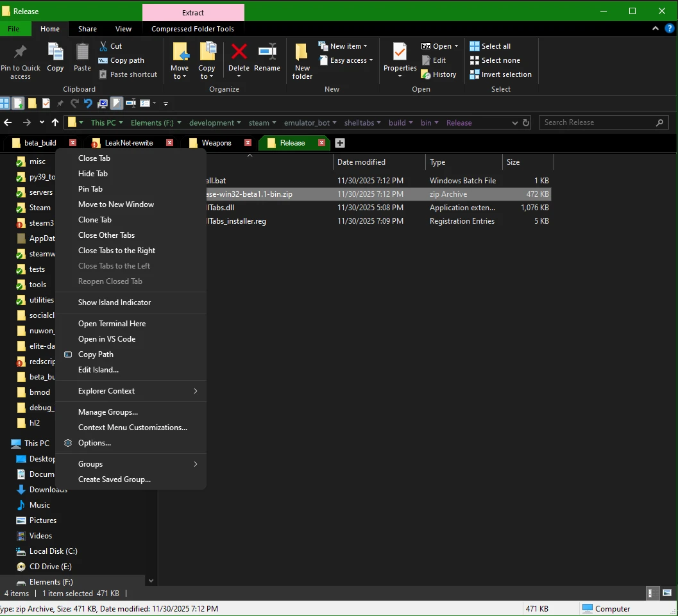
Task: Switch to the large icons view button
Action: click(x=666, y=593)
